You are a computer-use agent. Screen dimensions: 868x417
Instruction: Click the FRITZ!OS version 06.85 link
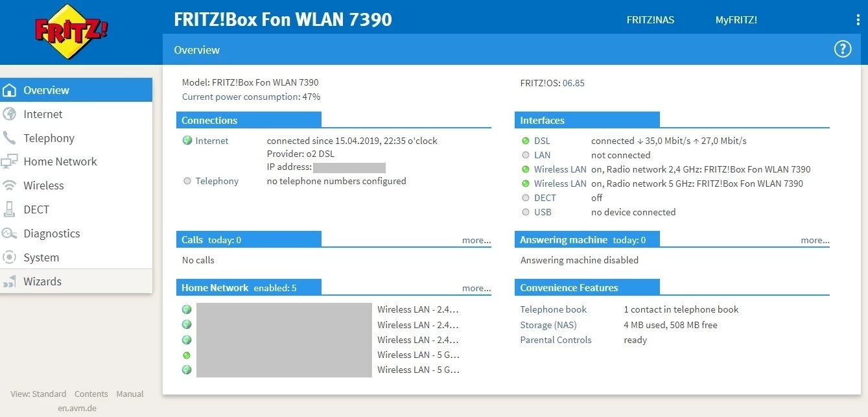(574, 83)
